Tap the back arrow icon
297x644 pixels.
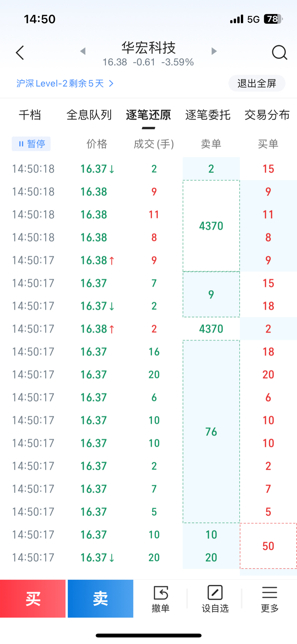[x=20, y=53]
